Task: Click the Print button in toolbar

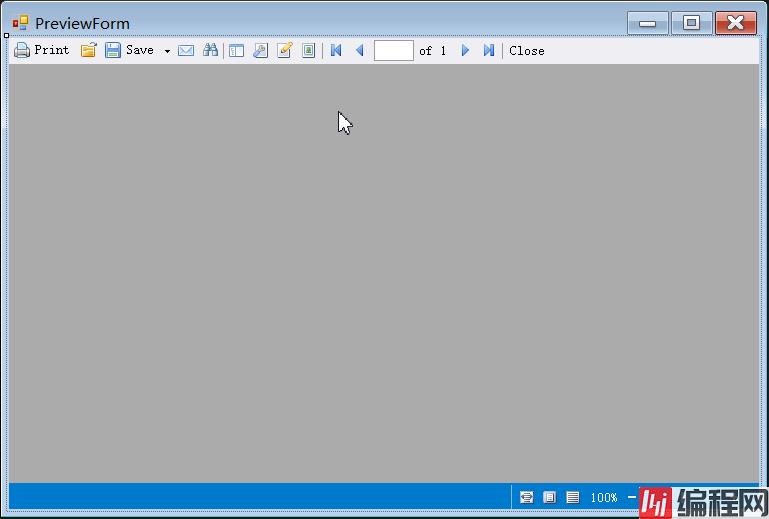Action: (41, 50)
